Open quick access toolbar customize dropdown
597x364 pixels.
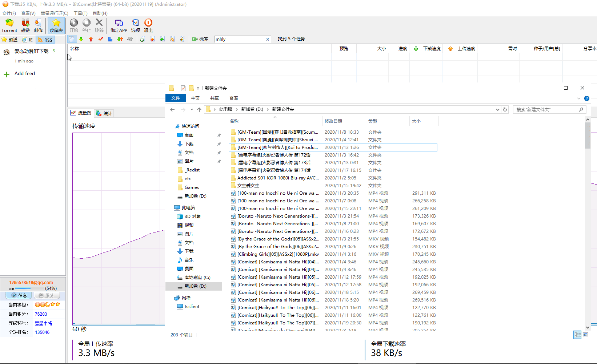198,88
